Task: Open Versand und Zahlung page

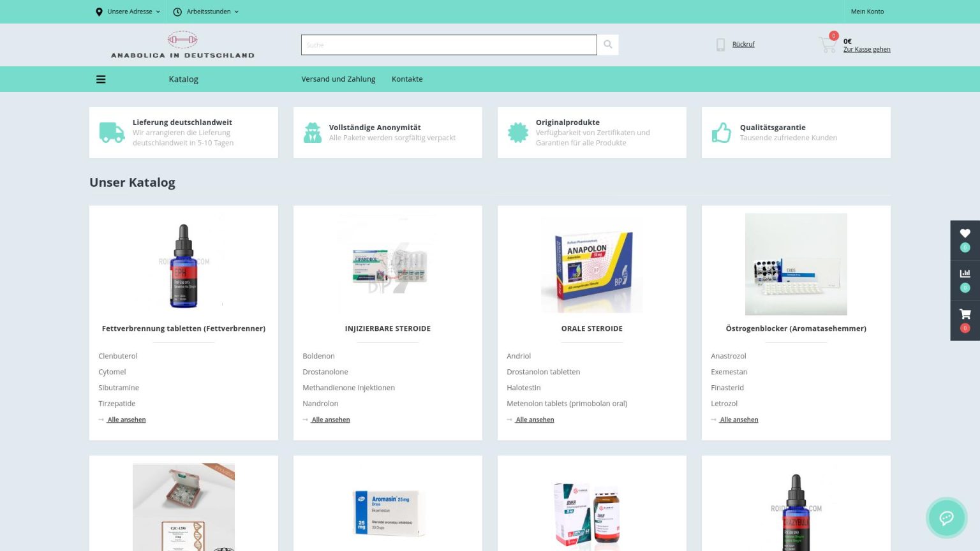Action: coord(338,79)
